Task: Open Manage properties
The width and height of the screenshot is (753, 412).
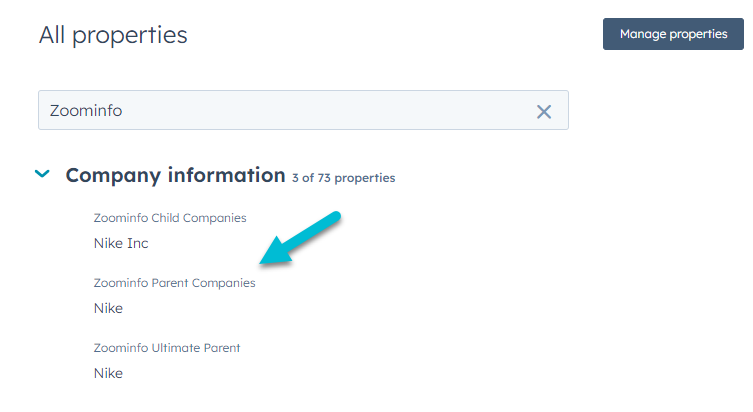Action: [673, 34]
